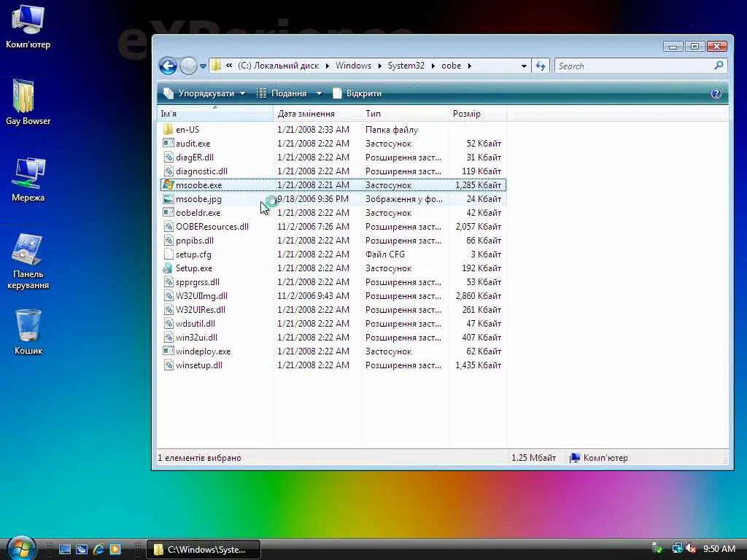Click 1,285 Кбайт size of msoobe.exe
Screen dimensions: 747x560
point(478,184)
